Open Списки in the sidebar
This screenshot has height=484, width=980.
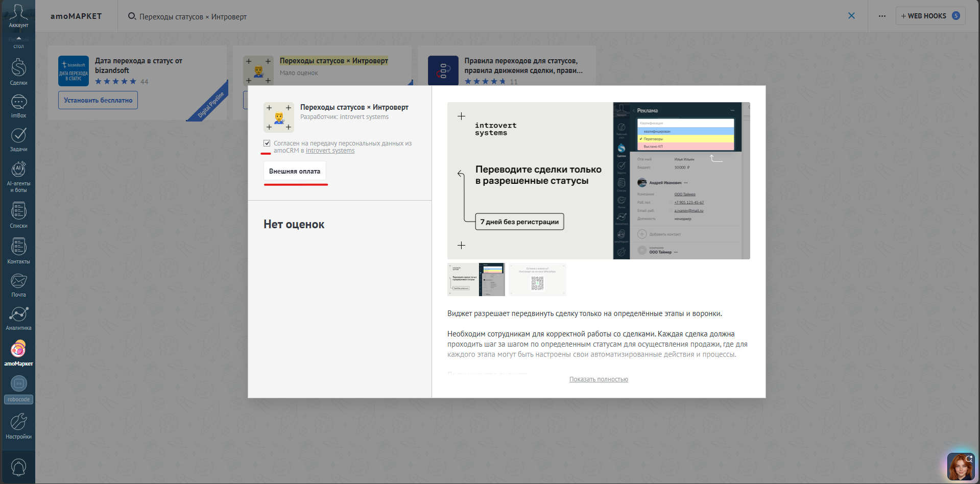(x=18, y=215)
